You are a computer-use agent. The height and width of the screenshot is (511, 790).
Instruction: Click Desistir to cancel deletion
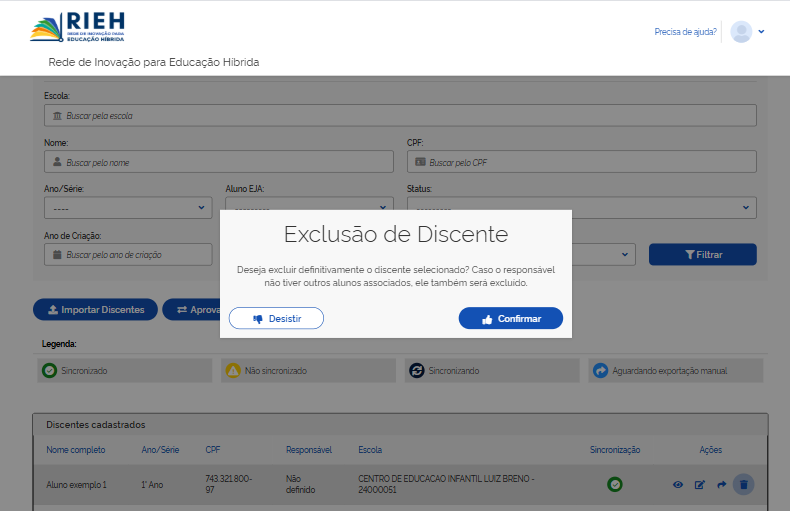click(x=276, y=318)
